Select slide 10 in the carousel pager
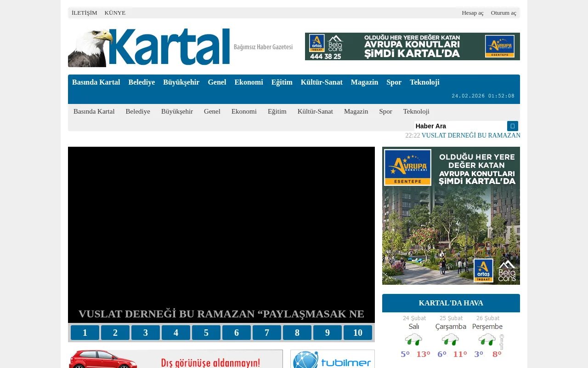588x368 pixels. tap(358, 333)
